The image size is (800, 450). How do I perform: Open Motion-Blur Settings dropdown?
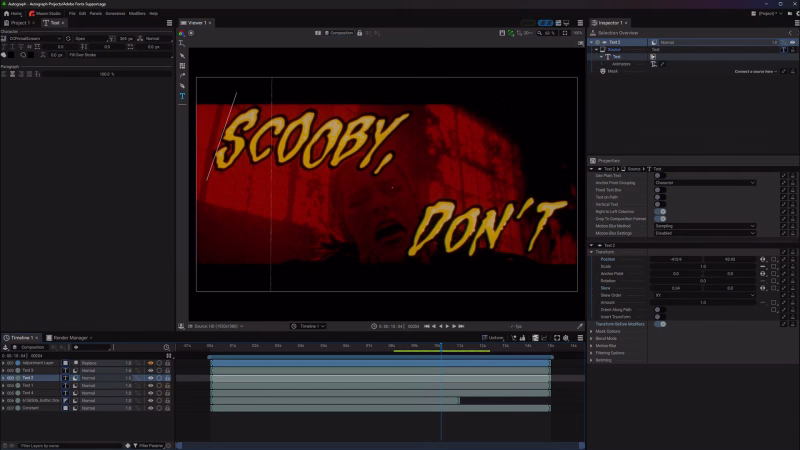pos(705,233)
